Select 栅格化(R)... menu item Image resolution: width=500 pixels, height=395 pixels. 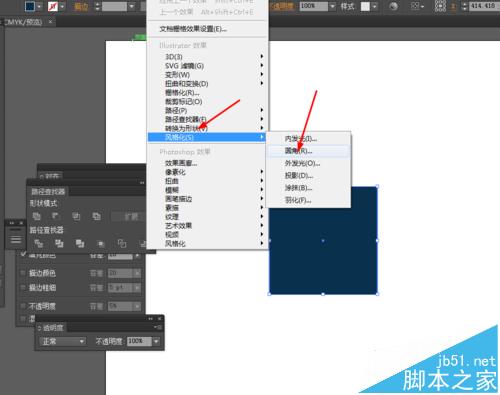(207, 93)
